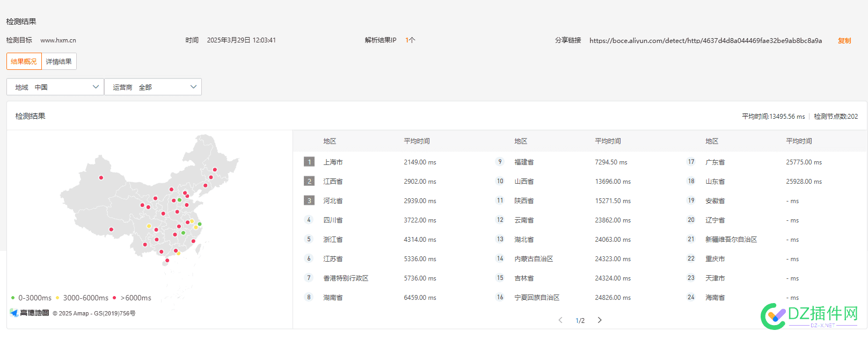Click the yellow 3000-6000ms legend dot
868x338 pixels.
tap(57, 298)
